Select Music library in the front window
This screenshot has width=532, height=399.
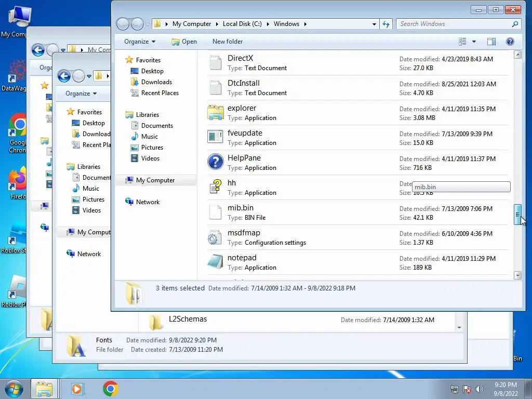(x=149, y=137)
